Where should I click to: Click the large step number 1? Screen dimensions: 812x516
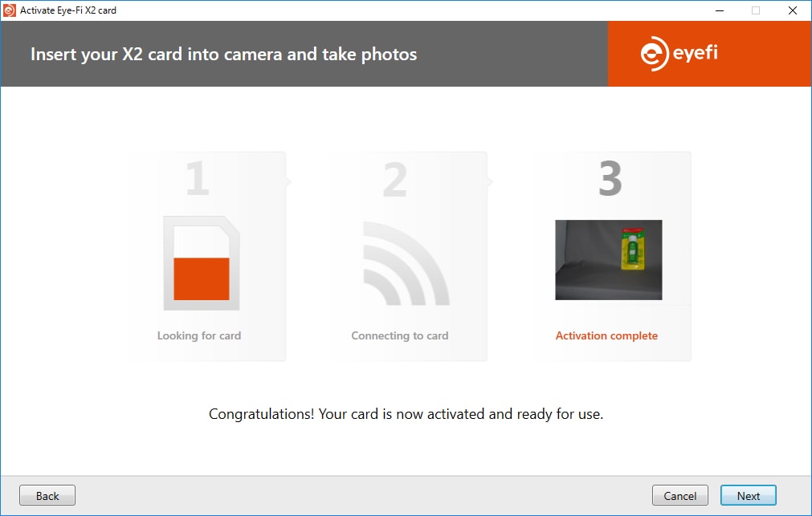pyautogui.click(x=198, y=179)
